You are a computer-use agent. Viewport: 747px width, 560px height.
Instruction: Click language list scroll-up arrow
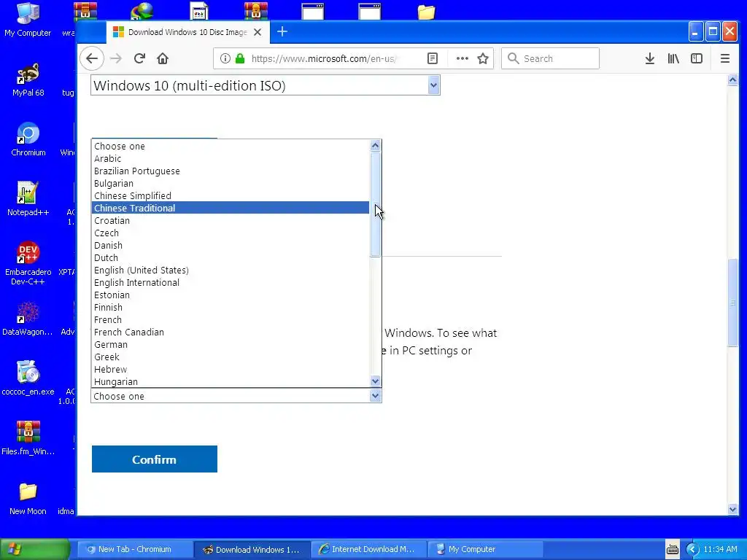(376, 145)
